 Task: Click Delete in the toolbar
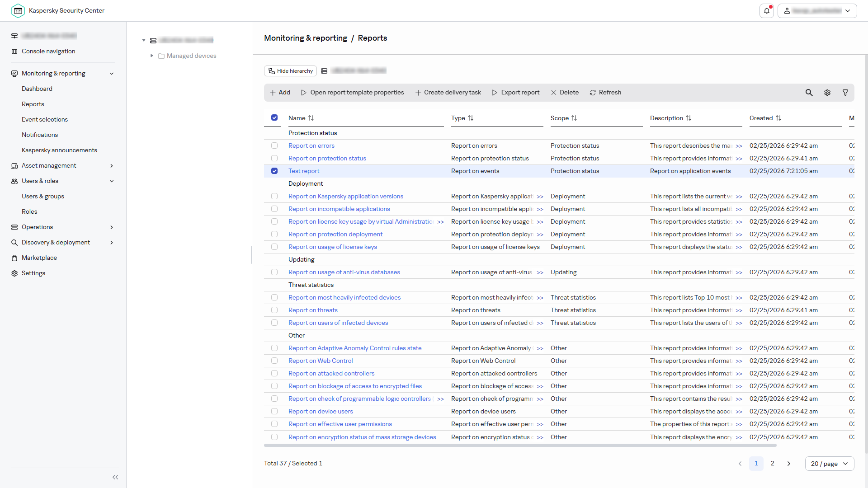pyautogui.click(x=565, y=93)
